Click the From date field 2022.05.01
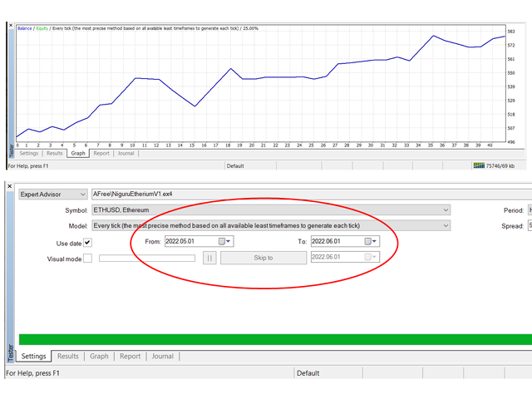The image size is (532, 399). (x=190, y=242)
